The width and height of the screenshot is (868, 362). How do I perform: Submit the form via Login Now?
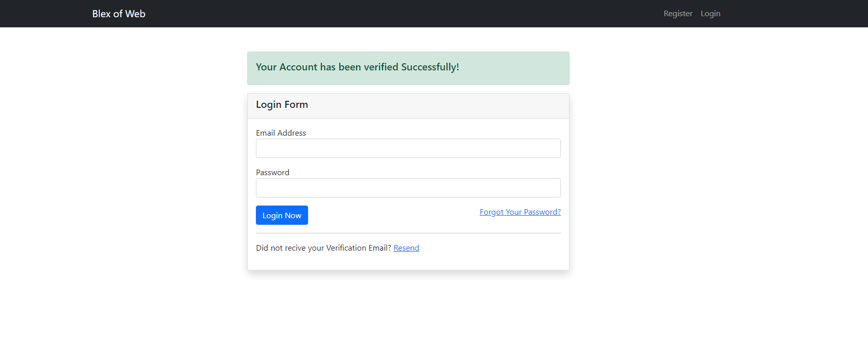click(282, 215)
